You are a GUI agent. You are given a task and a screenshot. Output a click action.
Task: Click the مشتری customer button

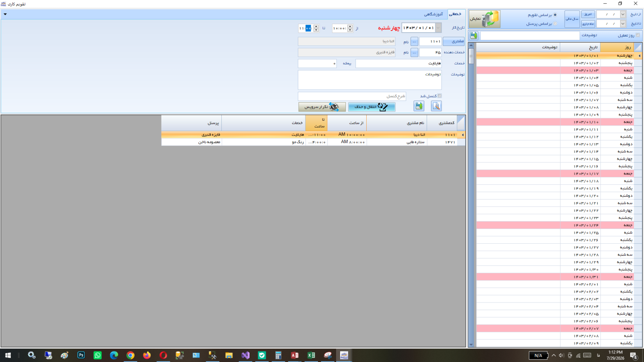coord(454,41)
